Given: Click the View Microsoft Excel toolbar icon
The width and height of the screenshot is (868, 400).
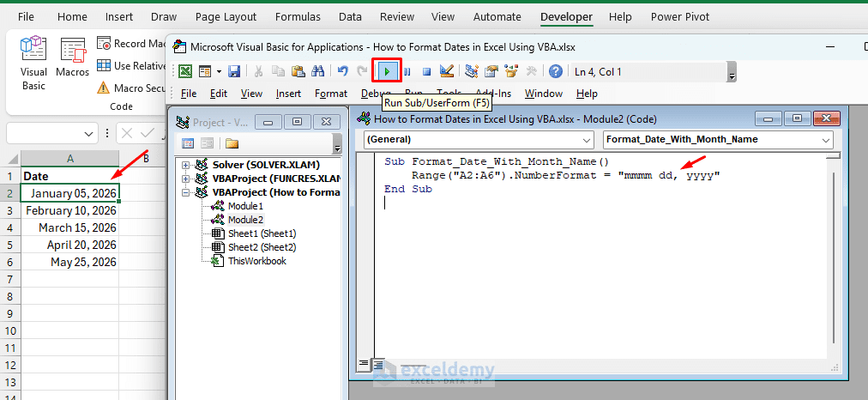Looking at the screenshot, I should (185, 71).
